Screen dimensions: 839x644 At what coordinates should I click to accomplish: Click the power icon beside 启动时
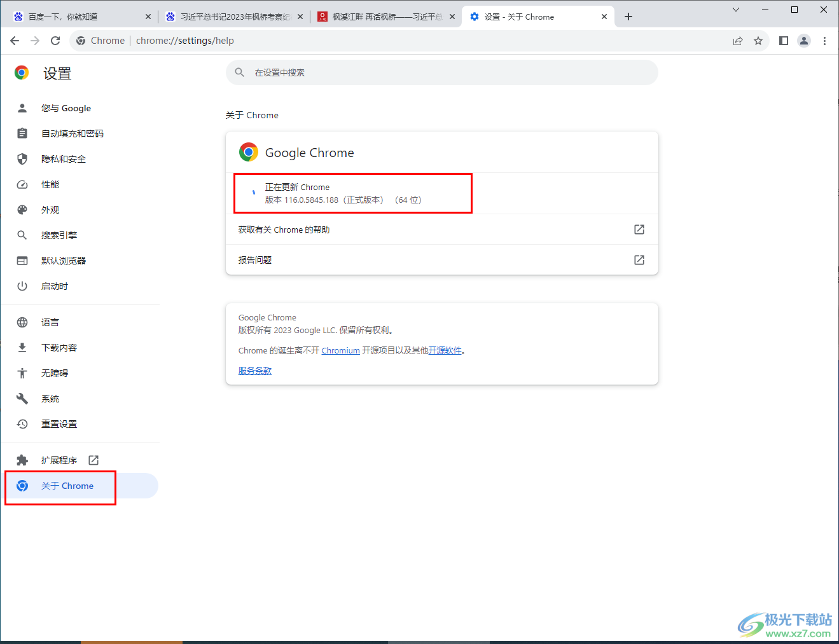click(x=22, y=286)
